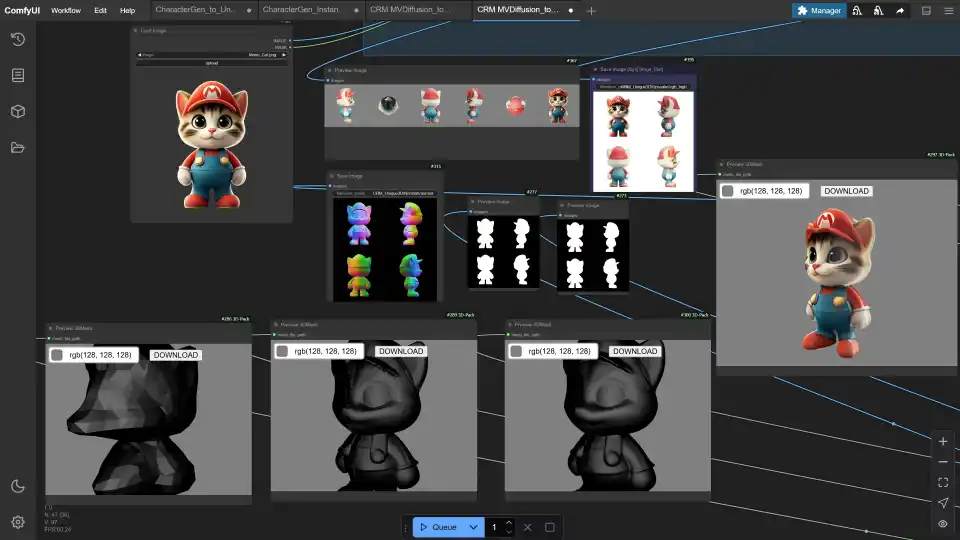This screenshot has width=960, height=540.
Task: Collapse the normal-map Save Image node
Action: pos(331,176)
